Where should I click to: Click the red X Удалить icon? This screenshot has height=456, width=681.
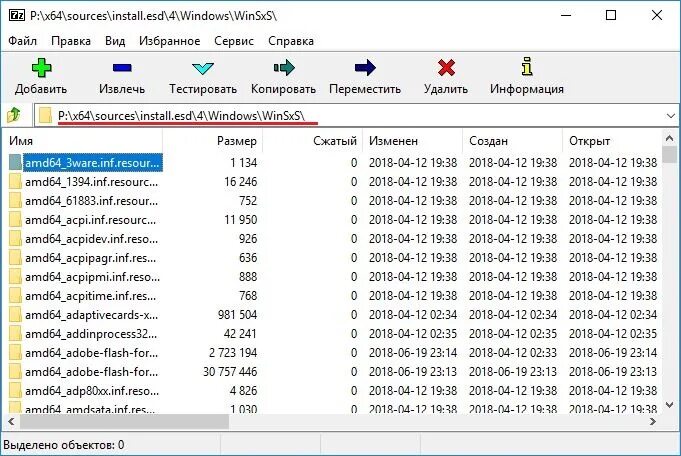click(446, 67)
